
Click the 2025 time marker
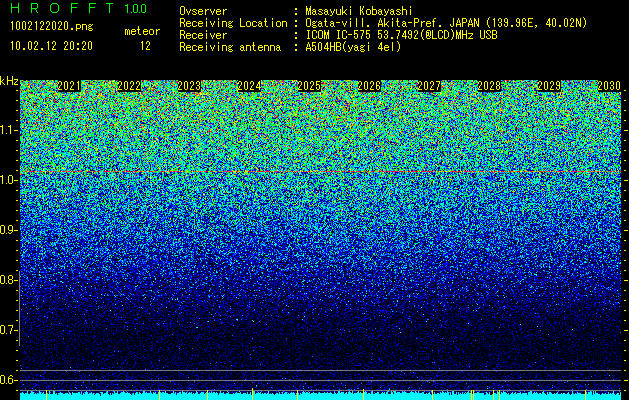[x=309, y=86]
